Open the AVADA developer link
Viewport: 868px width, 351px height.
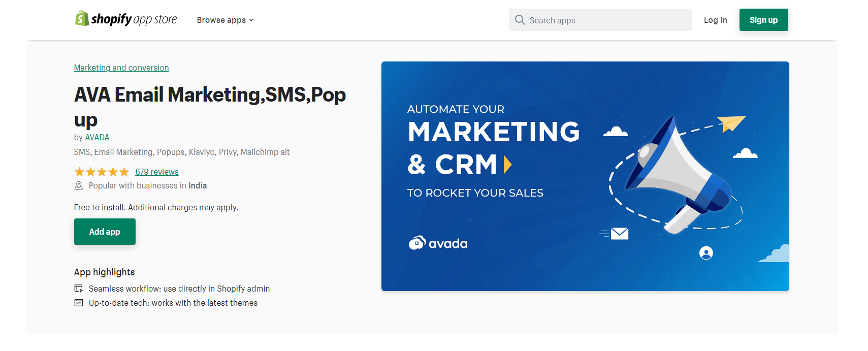pos(97,137)
